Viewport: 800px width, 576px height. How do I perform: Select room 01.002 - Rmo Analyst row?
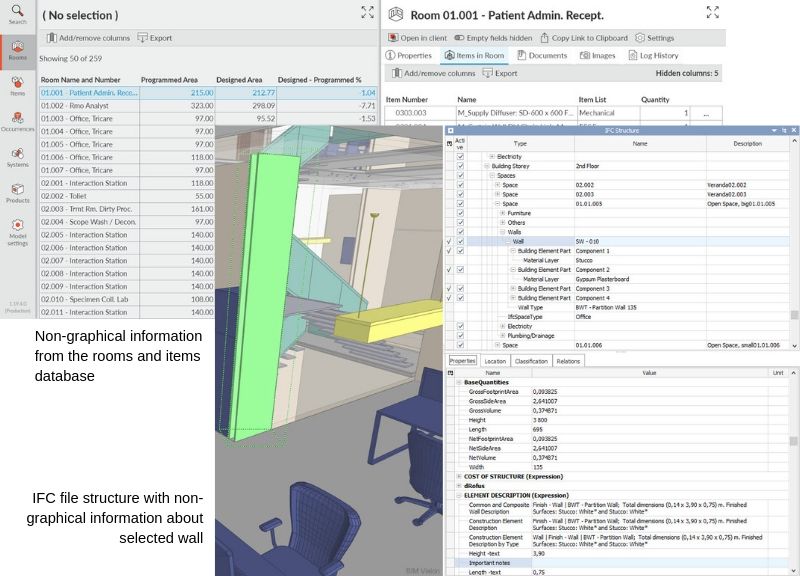[x=209, y=106]
